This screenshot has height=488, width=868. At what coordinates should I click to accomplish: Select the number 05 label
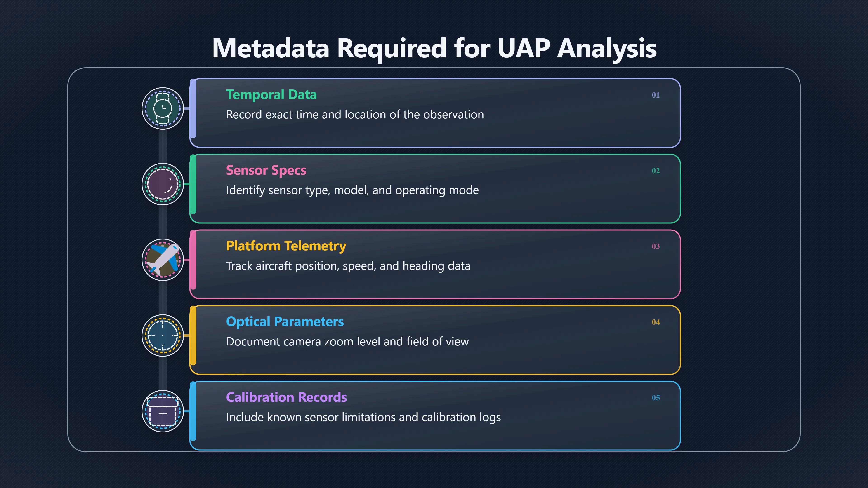click(655, 398)
